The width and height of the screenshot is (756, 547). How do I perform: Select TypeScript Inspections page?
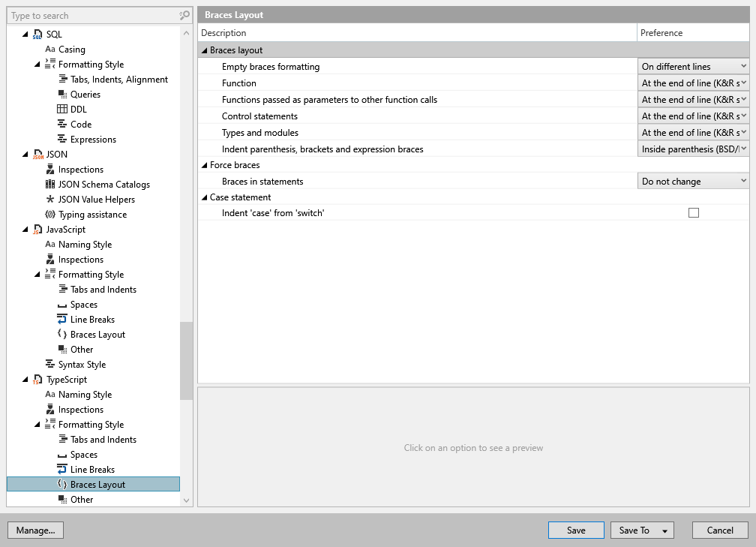[x=80, y=409]
